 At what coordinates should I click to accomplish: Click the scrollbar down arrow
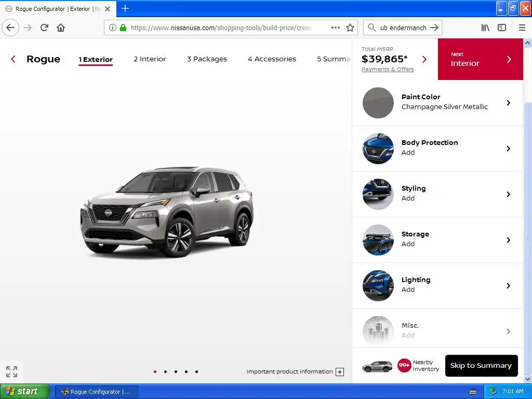coord(528,379)
